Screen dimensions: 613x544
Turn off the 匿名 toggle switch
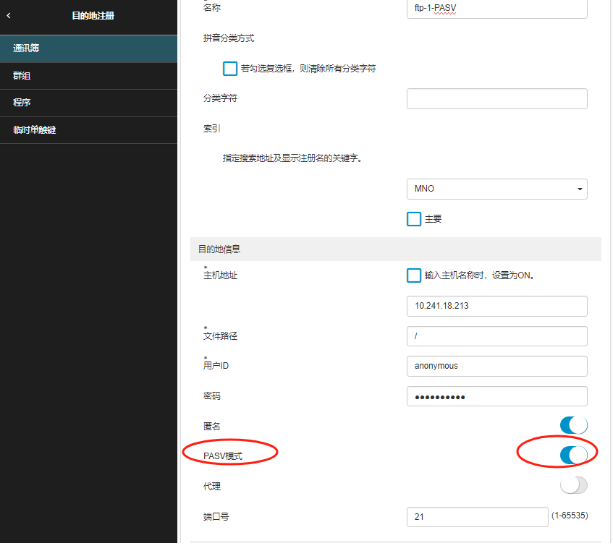click(x=573, y=426)
